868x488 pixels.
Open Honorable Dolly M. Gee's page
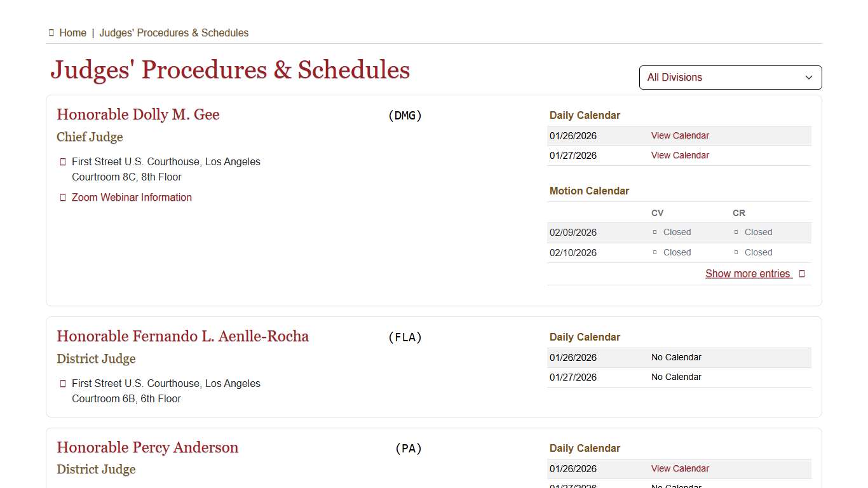coord(138,115)
